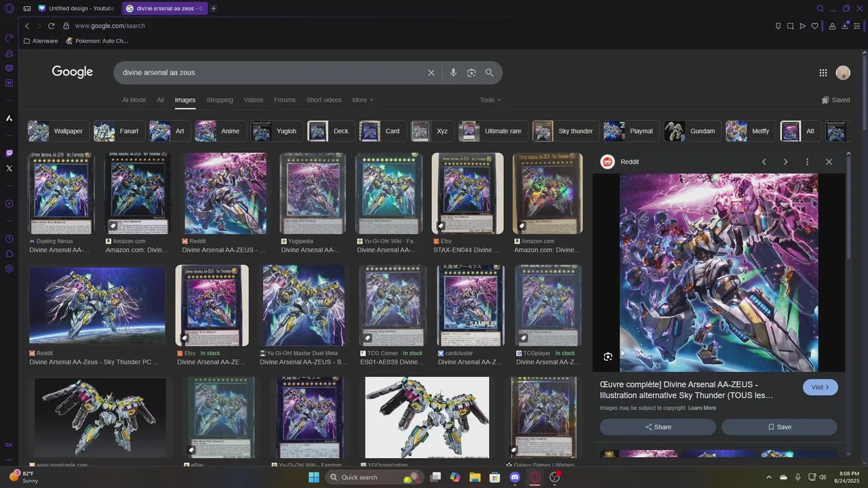The width and height of the screenshot is (868, 488).
Task: Open Discord from the Windows taskbar
Action: [515, 477]
